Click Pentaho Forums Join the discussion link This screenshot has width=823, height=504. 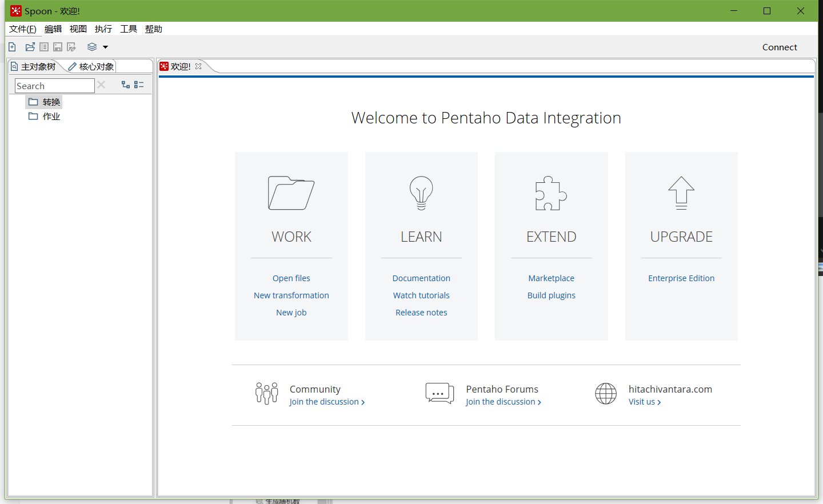(x=504, y=402)
